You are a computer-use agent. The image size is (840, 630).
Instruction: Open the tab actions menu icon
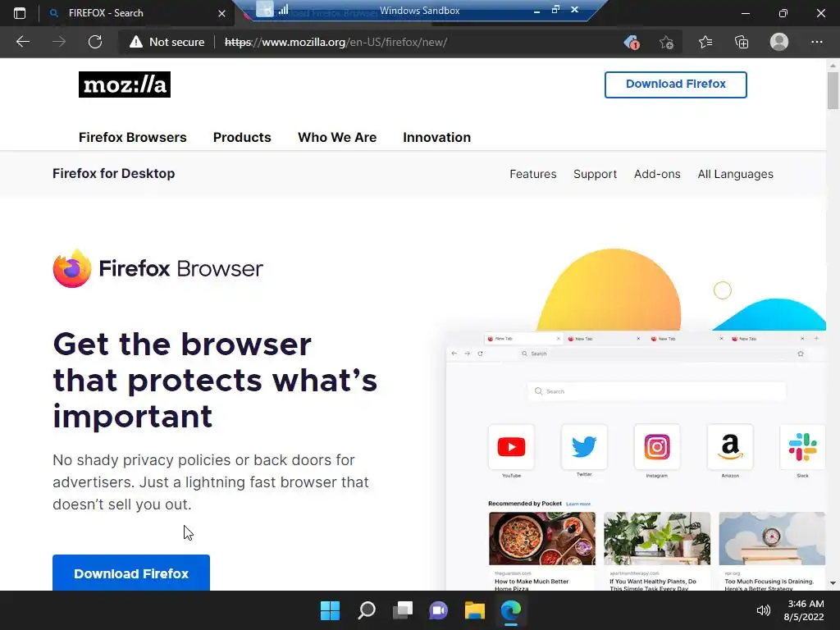tap(20, 13)
